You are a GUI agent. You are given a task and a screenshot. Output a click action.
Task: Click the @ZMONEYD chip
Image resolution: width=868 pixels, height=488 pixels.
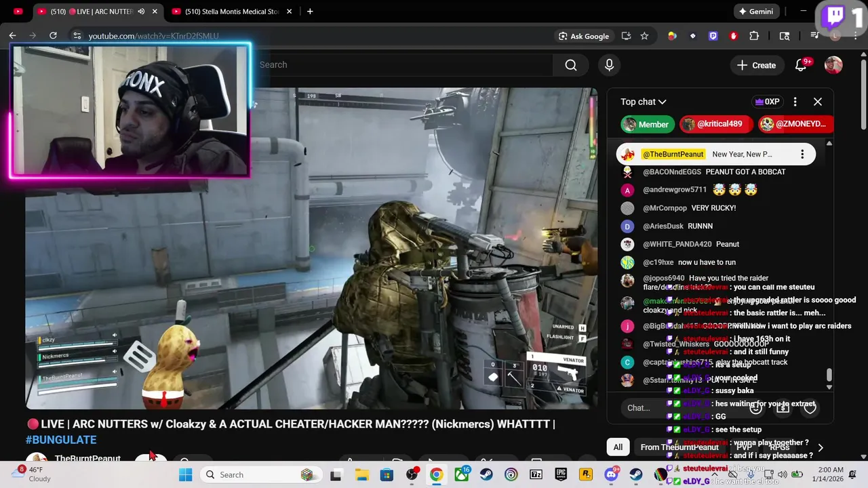point(795,124)
